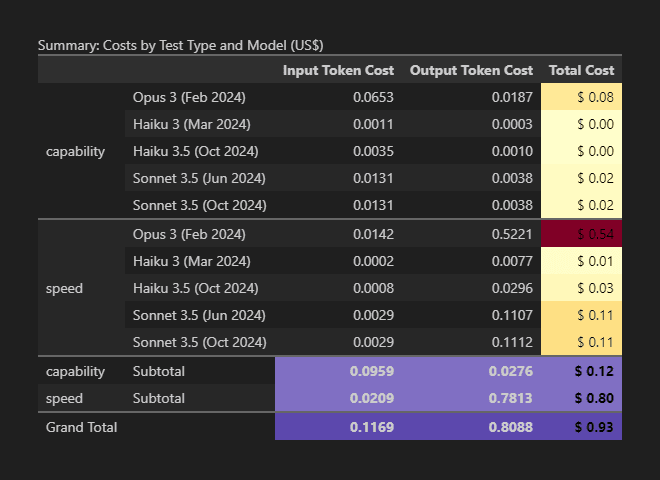Click 'capability' label in the Subtotal row
This screenshot has width=660, height=480.
[x=75, y=372]
